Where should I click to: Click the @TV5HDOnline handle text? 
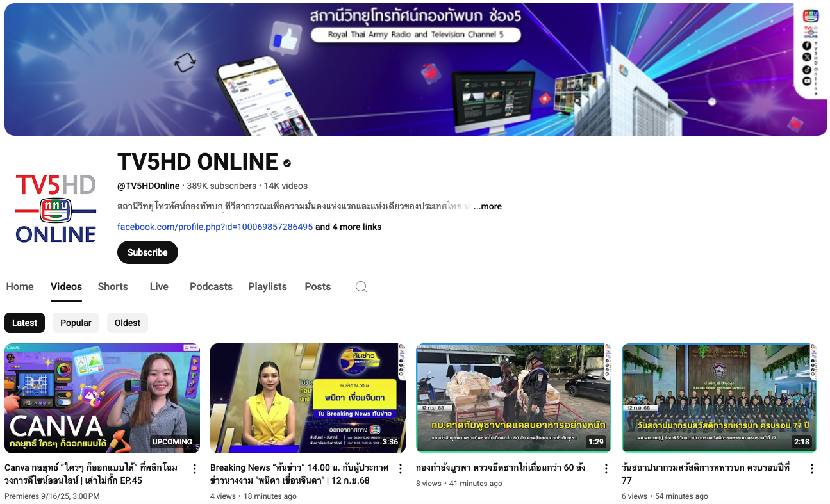[x=149, y=186]
